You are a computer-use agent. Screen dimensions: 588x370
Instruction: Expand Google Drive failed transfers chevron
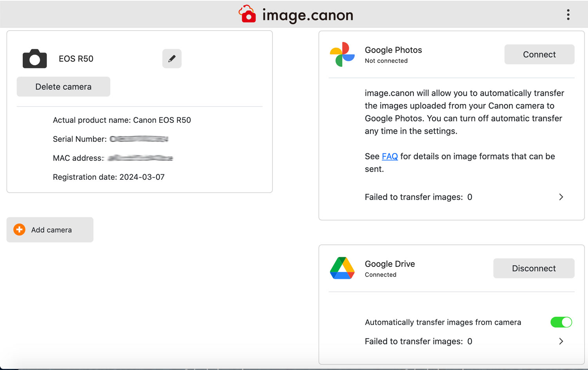[x=561, y=341]
